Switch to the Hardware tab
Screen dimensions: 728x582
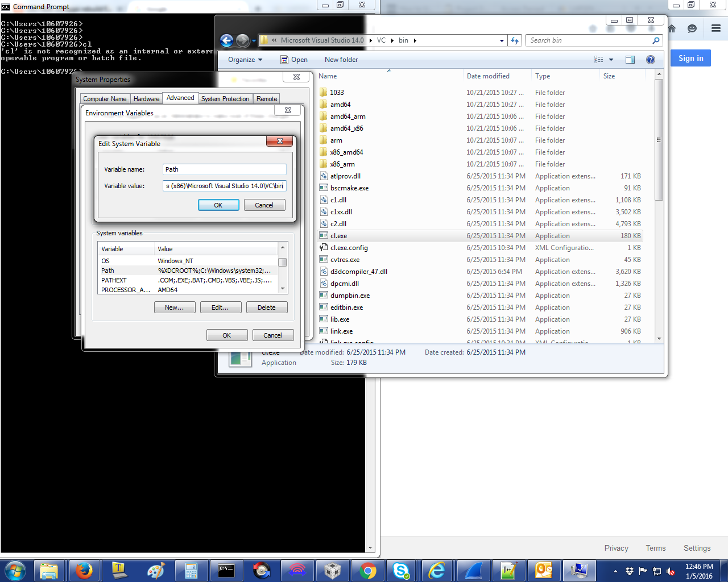(x=146, y=99)
